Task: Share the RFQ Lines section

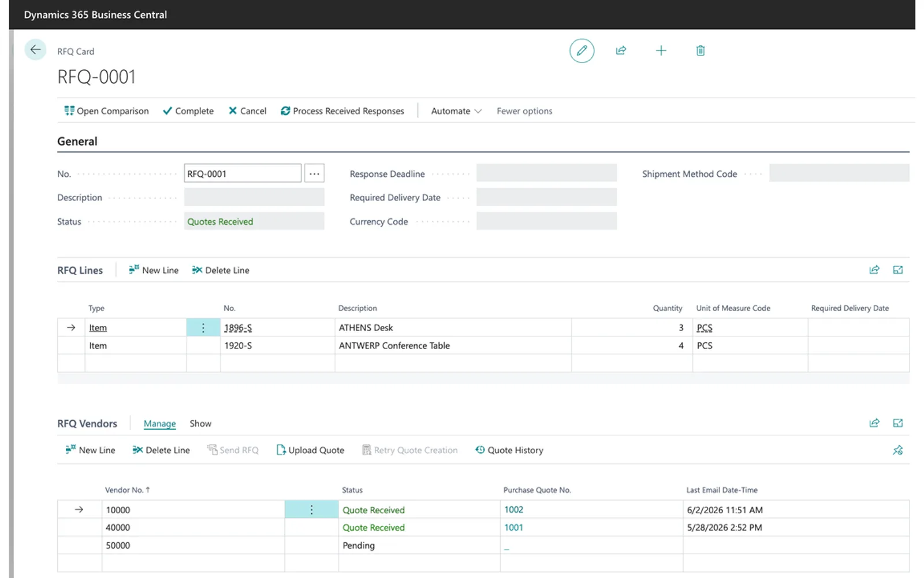Action: [874, 270]
